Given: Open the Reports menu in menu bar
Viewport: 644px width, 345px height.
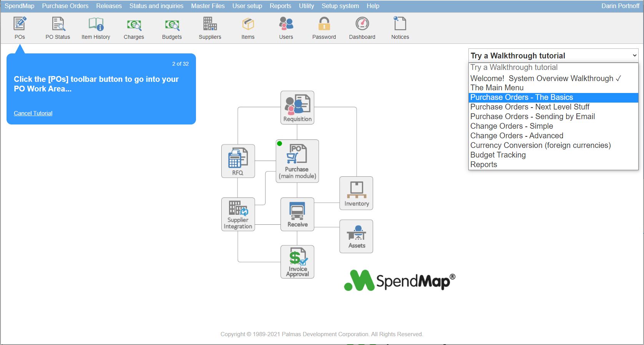Looking at the screenshot, I should pyautogui.click(x=280, y=6).
